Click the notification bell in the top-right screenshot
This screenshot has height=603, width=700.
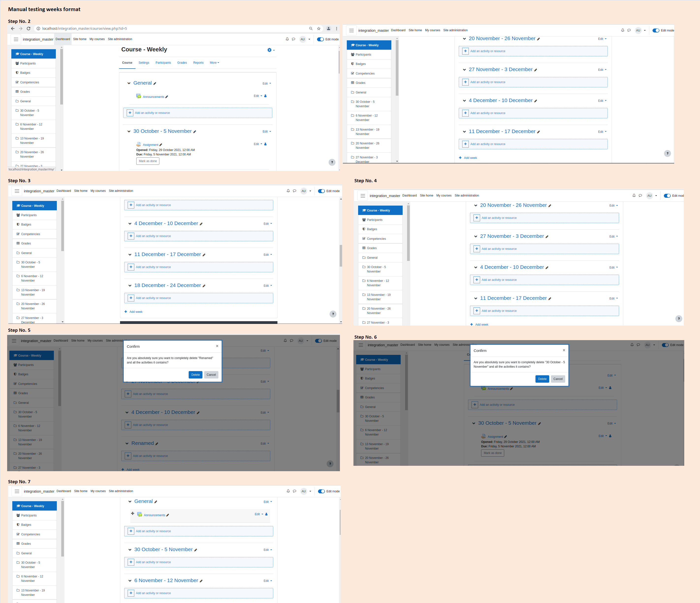pyautogui.click(x=623, y=30)
